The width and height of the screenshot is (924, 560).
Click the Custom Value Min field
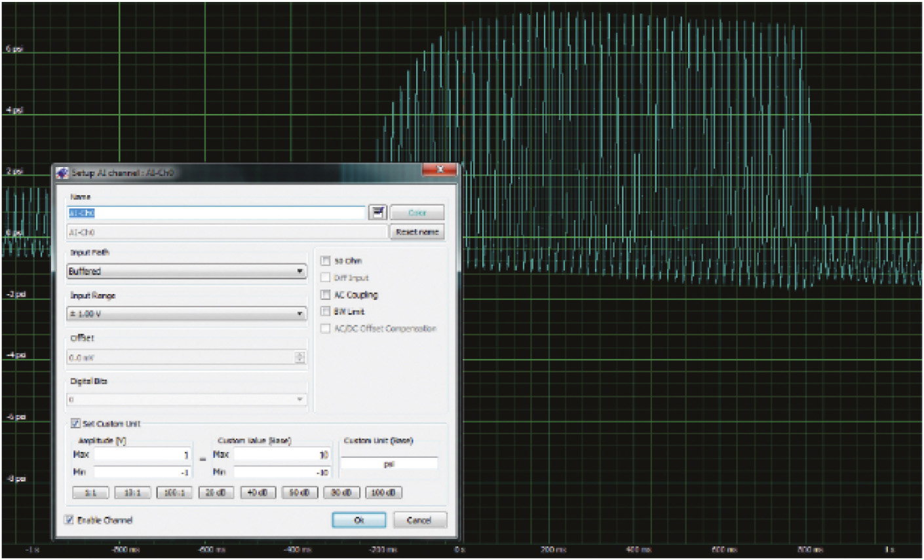pos(281,472)
